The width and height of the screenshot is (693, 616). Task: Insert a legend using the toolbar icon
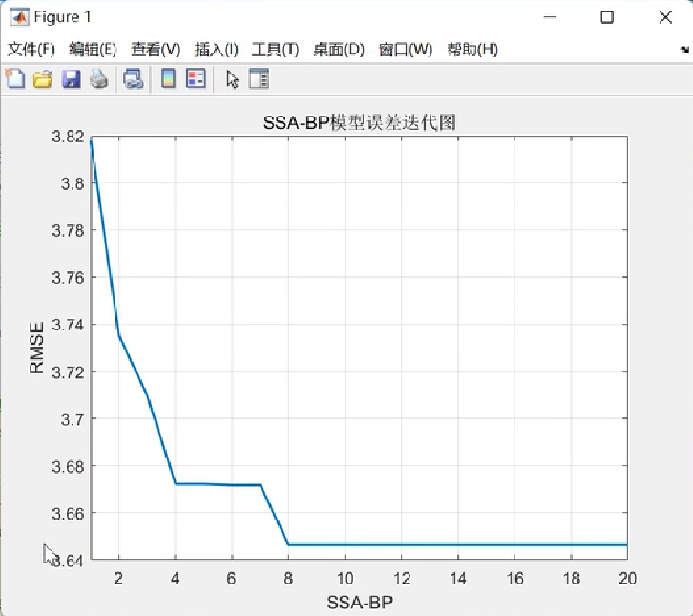196,79
